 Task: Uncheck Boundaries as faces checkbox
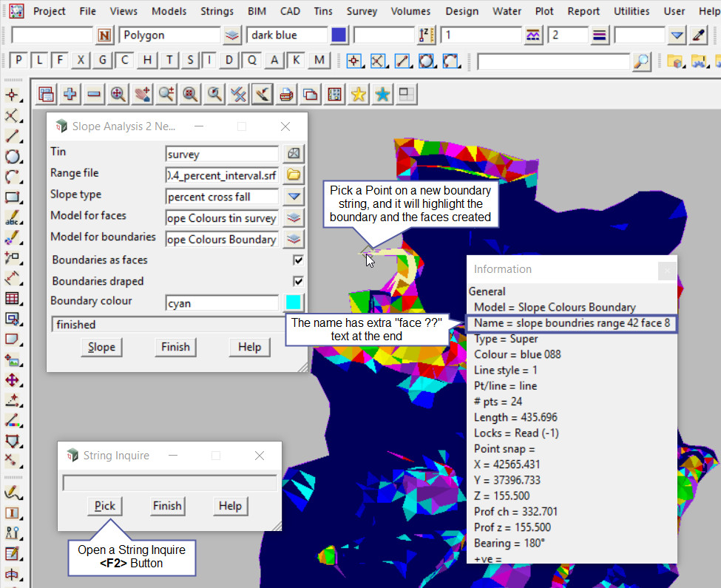[298, 260]
